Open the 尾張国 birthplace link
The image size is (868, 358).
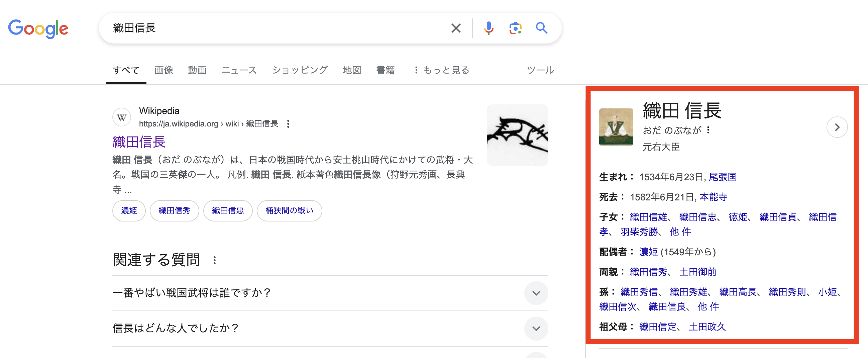(x=723, y=177)
